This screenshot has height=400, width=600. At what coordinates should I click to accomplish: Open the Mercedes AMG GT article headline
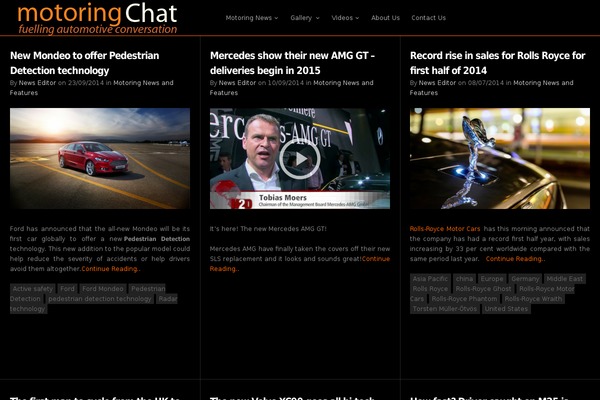(x=292, y=63)
